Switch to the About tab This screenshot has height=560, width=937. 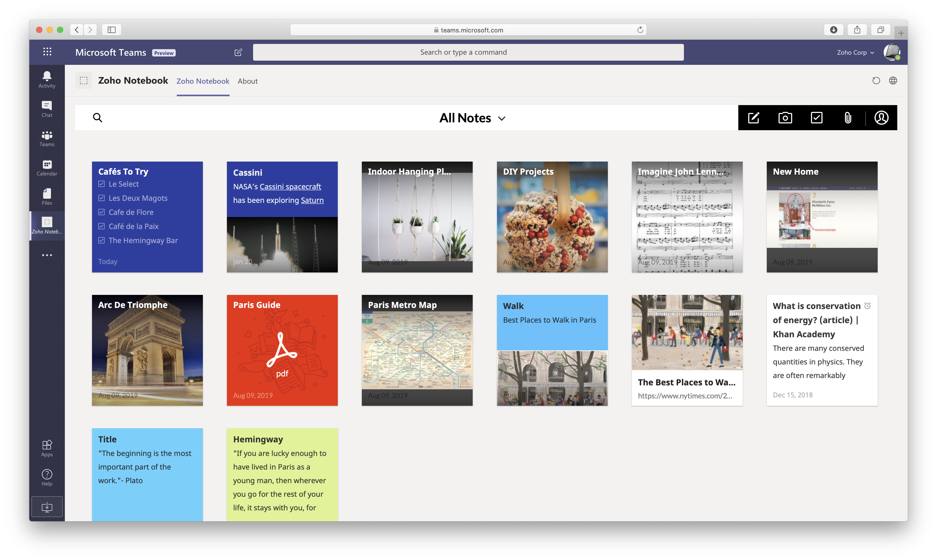248,81
